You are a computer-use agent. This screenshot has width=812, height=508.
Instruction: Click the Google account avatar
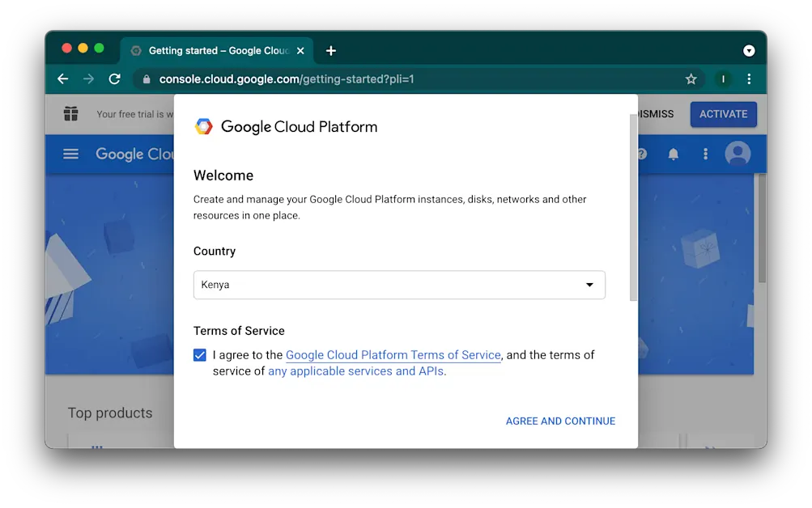[x=738, y=154]
